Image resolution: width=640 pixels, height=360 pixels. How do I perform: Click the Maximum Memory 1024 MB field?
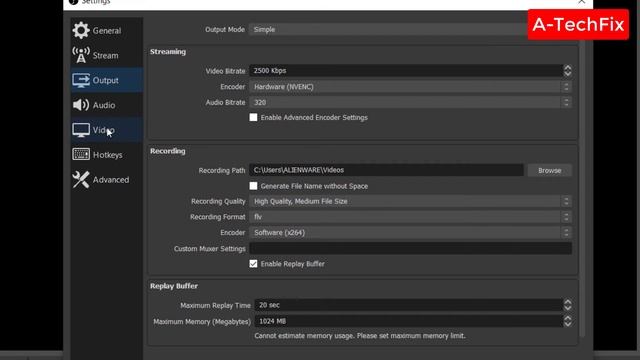[x=409, y=321]
